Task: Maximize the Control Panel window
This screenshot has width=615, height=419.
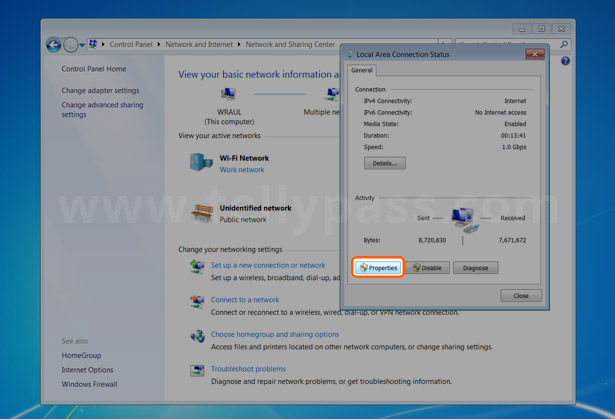Action: pyautogui.click(x=542, y=29)
